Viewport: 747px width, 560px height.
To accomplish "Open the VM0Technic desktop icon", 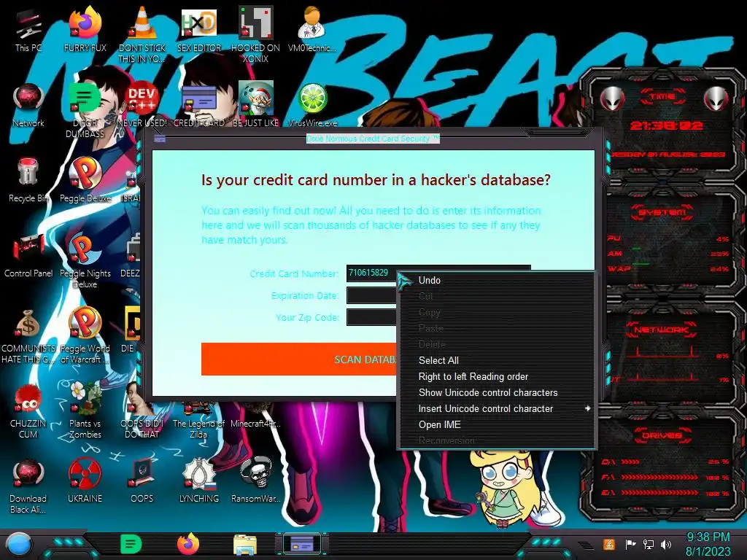I will click(312, 29).
